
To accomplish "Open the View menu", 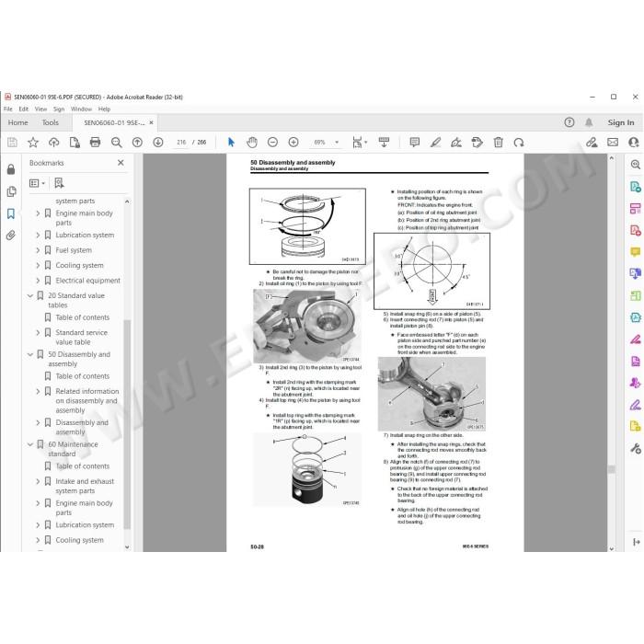I will [x=40, y=109].
